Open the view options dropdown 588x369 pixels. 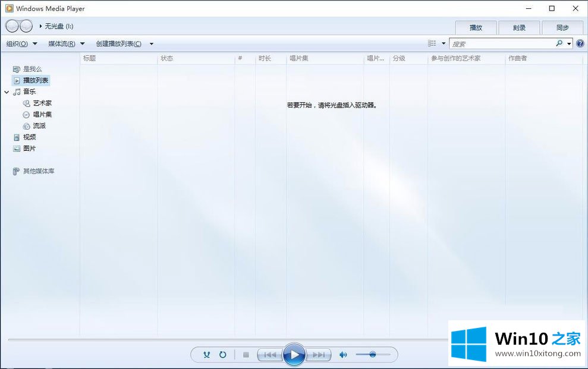point(443,43)
